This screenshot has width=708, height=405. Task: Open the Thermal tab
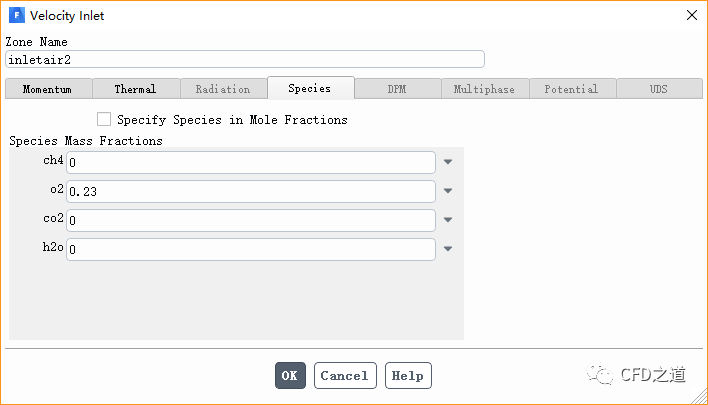tap(135, 89)
